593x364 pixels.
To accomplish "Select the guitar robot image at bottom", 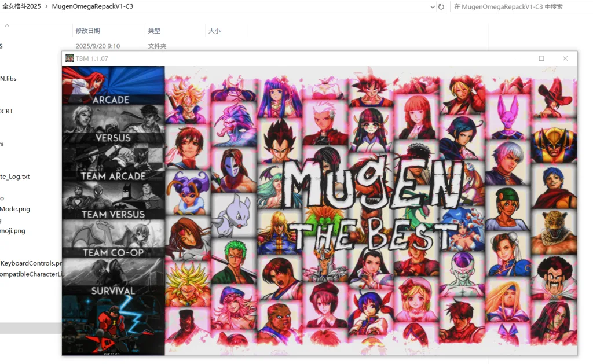I will 113,325.
